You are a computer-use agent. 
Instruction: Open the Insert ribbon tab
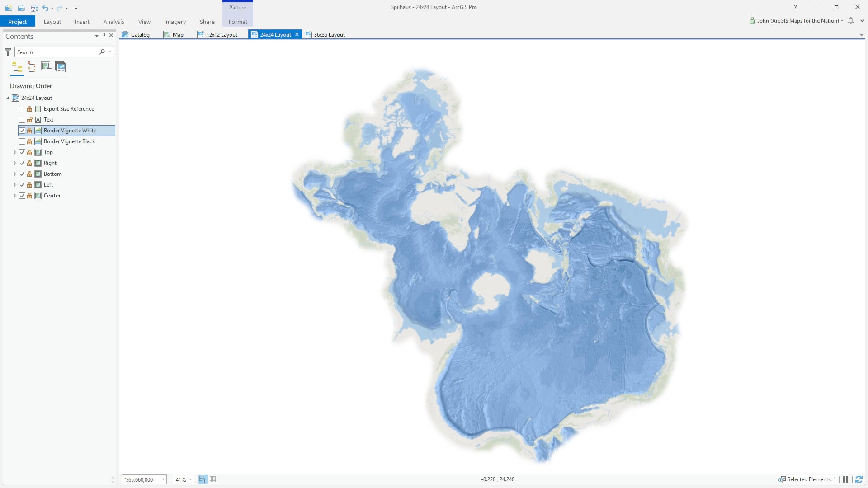click(82, 22)
